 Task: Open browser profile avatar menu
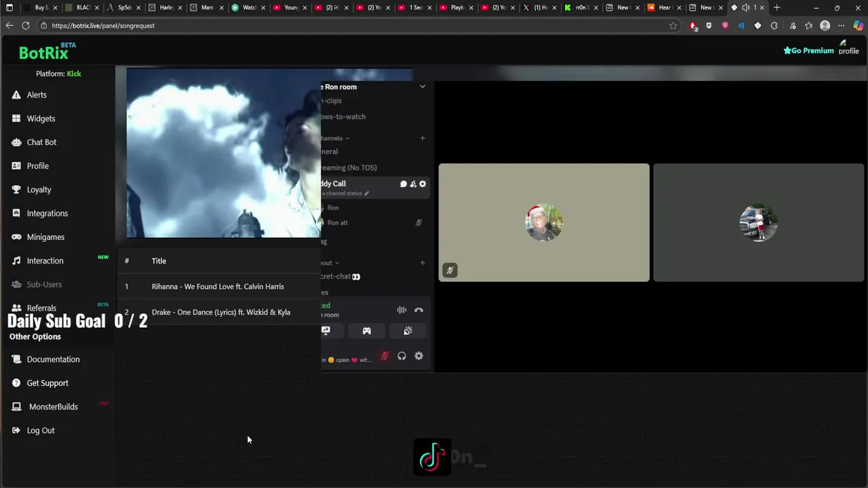coord(825,26)
